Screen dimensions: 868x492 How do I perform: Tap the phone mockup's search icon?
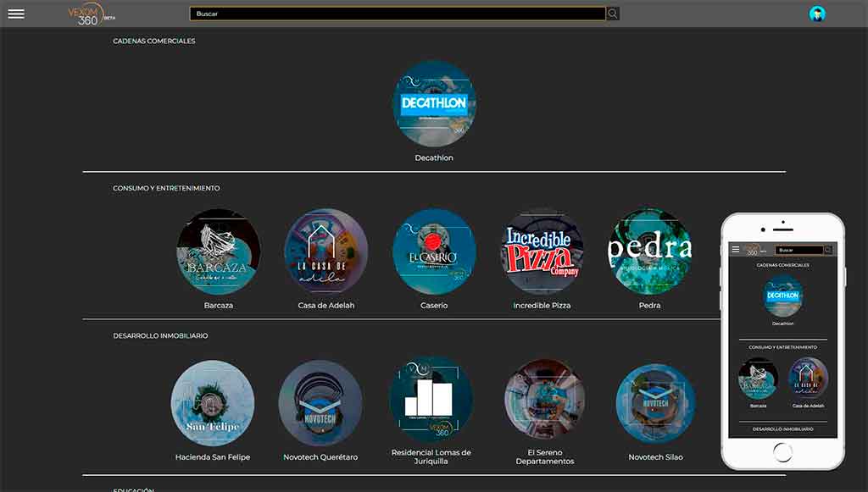(828, 250)
